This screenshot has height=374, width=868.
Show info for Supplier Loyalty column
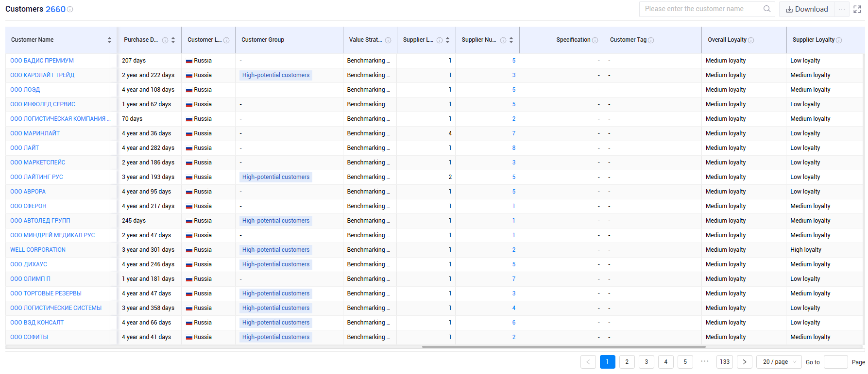pyautogui.click(x=839, y=40)
